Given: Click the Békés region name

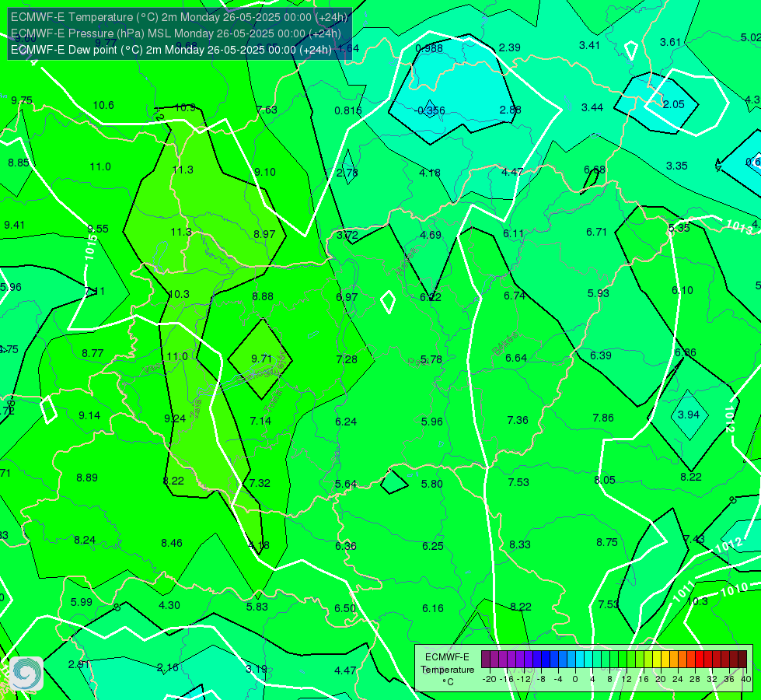Looking at the screenshot, I should [x=505, y=344].
